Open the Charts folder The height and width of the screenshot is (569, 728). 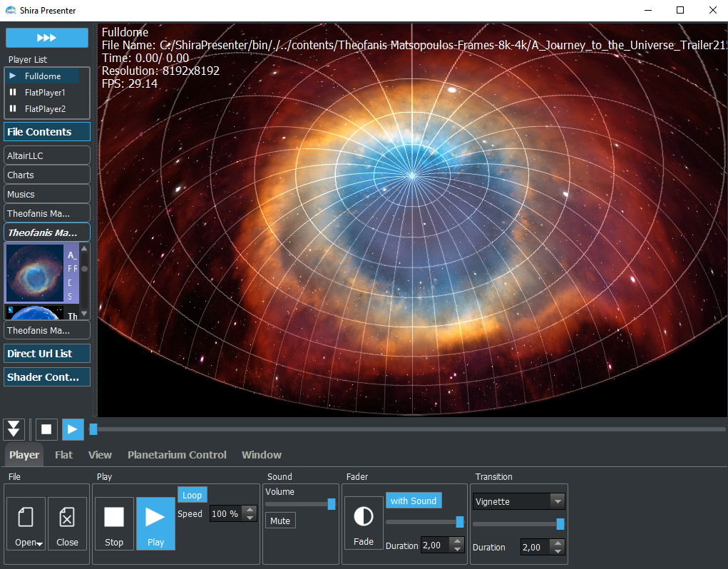coord(47,175)
